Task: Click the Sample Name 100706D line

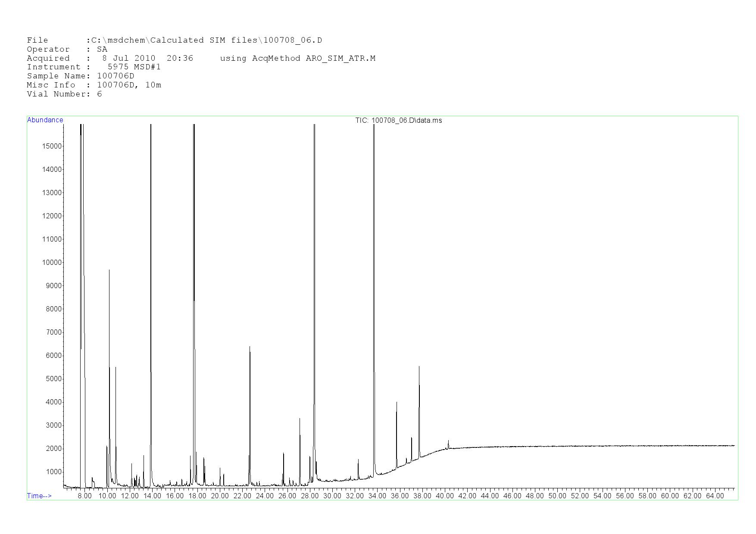Action: (x=81, y=76)
